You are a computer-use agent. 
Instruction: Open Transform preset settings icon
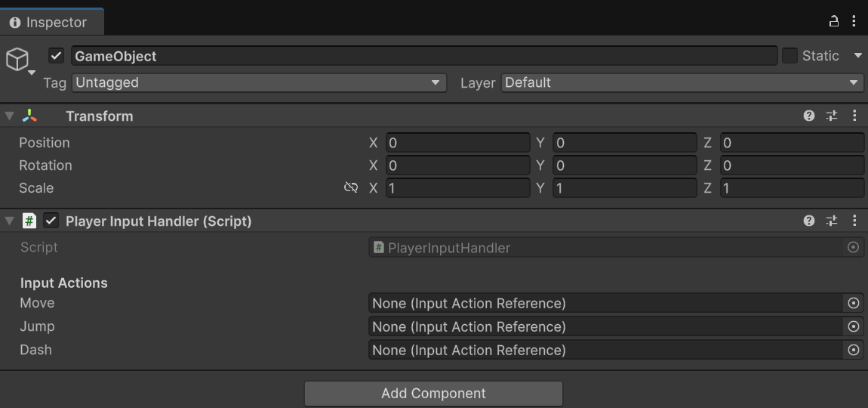point(832,116)
